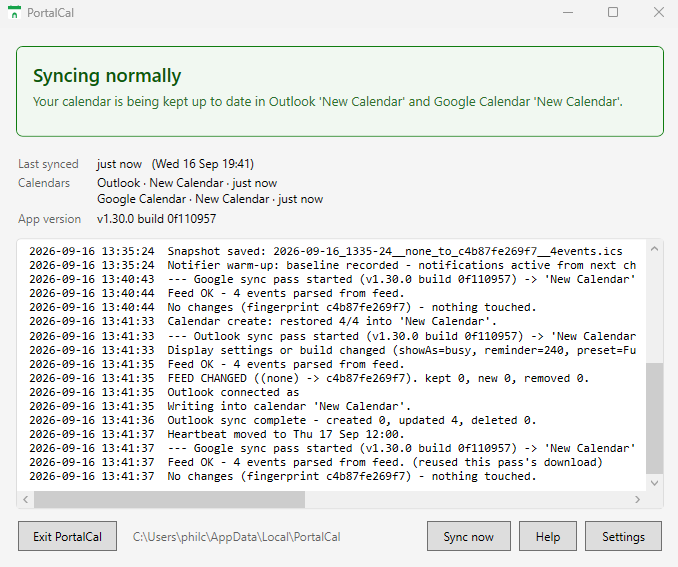Click the Exit PortalCal button

[x=67, y=536]
